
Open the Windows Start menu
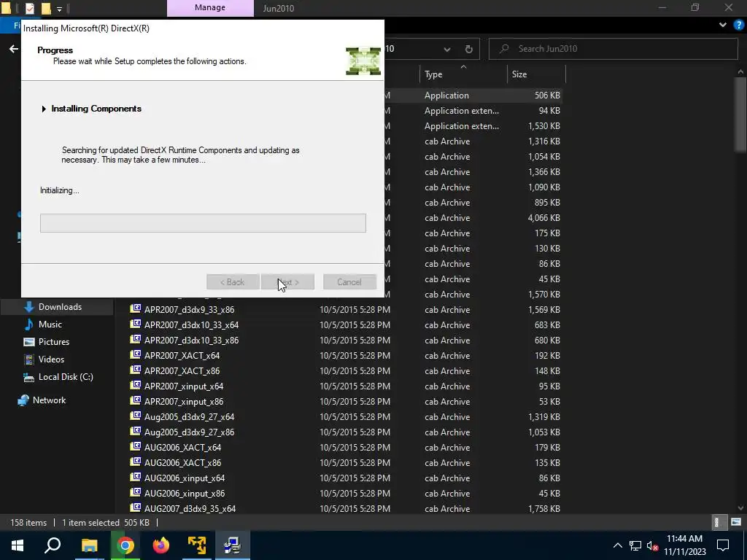pyautogui.click(x=18, y=545)
